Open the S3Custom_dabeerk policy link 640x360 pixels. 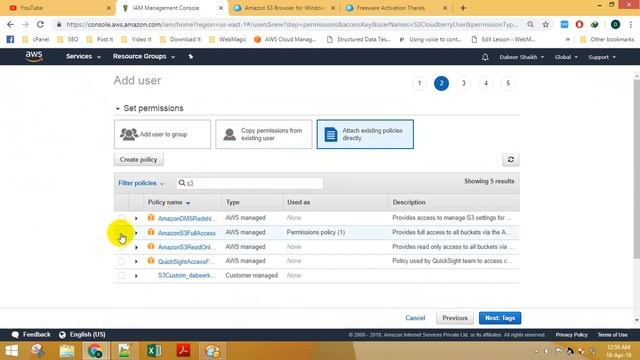tap(187, 276)
